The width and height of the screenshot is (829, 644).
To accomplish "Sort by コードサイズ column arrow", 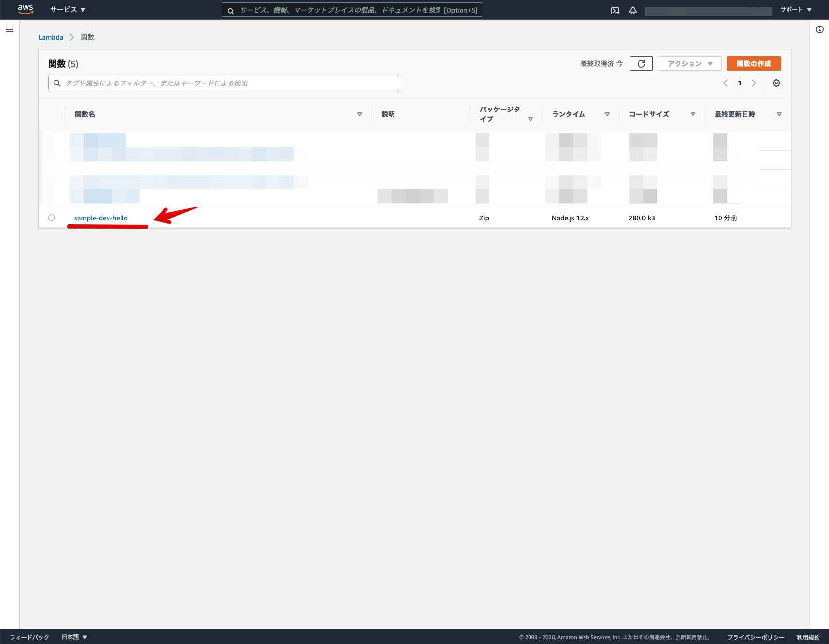I will 693,114.
